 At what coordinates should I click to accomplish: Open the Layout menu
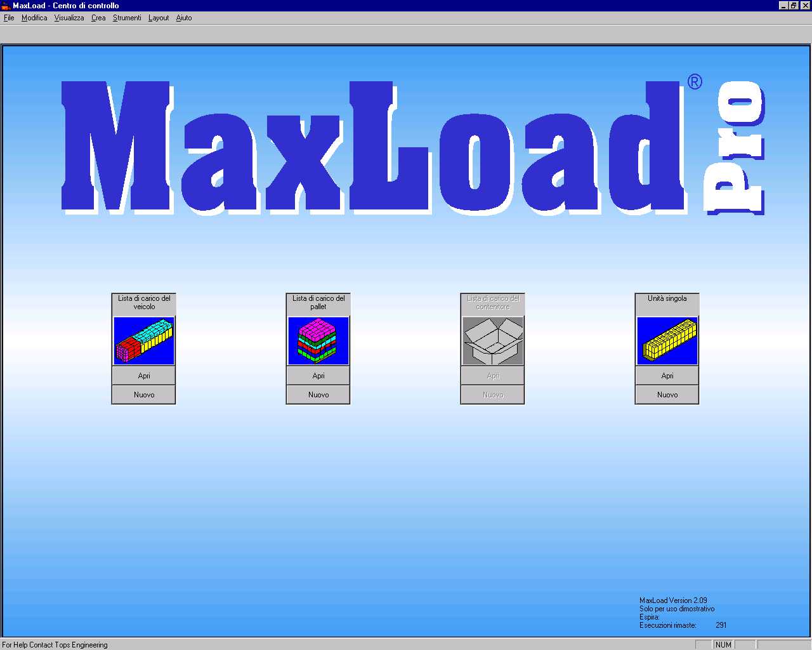point(159,18)
